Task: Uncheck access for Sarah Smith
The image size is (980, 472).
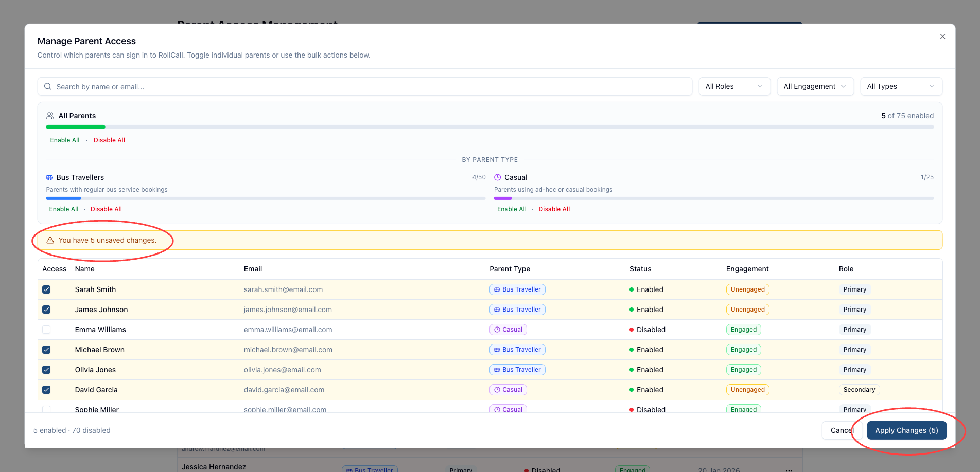Action: (46, 289)
